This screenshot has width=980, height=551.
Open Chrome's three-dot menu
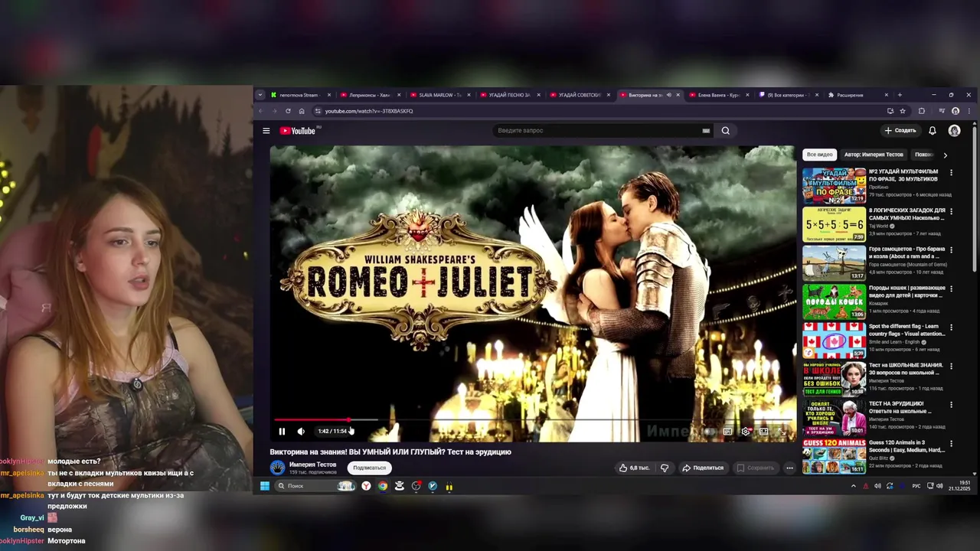coord(969,111)
